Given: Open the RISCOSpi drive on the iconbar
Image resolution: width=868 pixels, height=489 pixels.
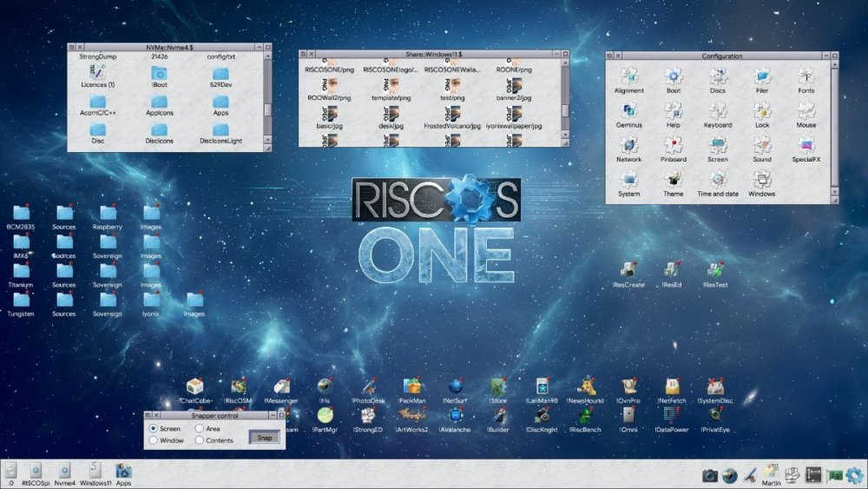Looking at the screenshot, I should coord(36,474).
